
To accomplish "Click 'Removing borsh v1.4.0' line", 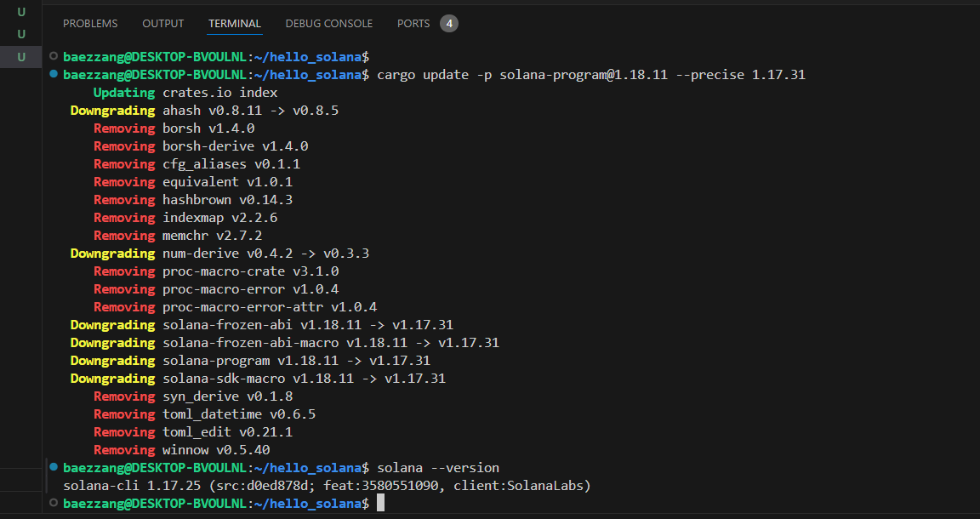I will click(174, 128).
